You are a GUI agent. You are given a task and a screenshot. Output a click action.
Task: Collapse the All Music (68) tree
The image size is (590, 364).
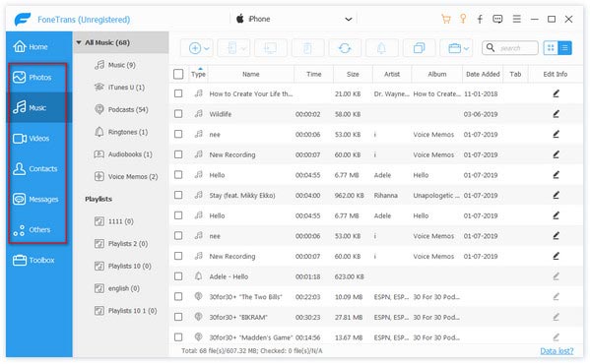pos(79,43)
